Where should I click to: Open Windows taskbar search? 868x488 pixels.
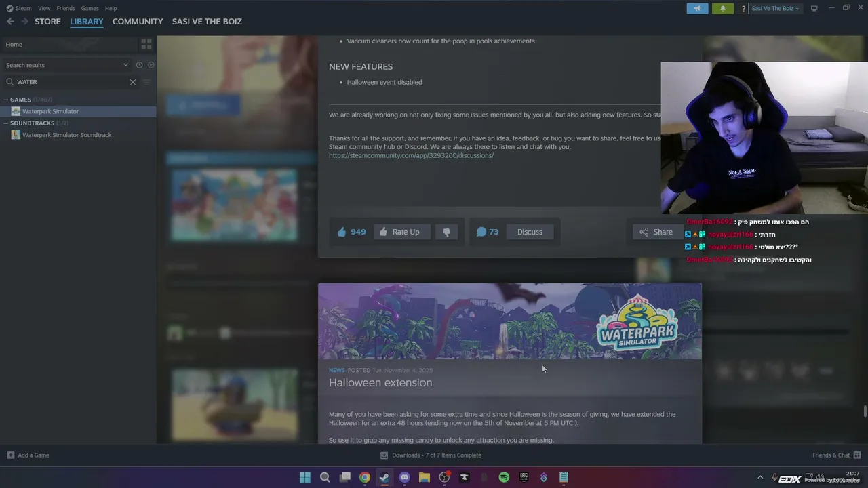(x=325, y=477)
